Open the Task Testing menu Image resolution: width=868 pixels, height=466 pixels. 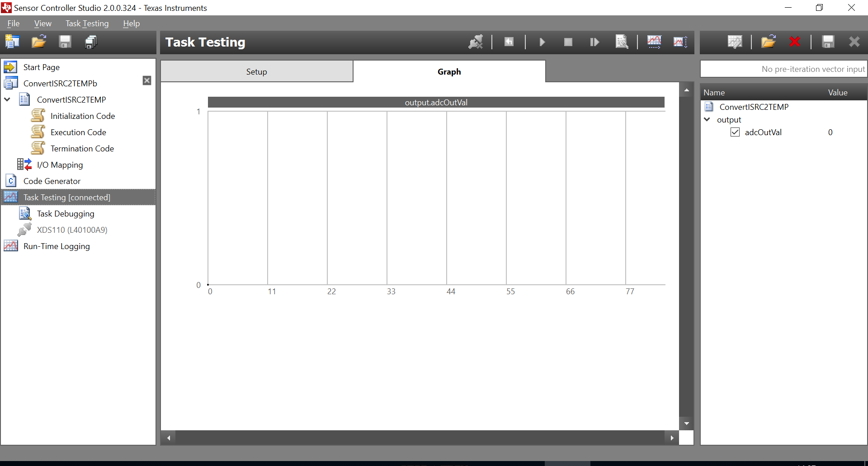[87, 24]
